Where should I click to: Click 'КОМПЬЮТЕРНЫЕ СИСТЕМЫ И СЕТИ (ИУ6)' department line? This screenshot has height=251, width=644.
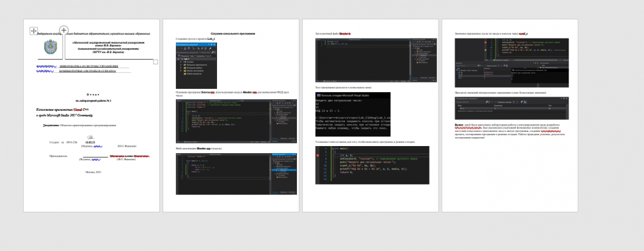(88, 71)
